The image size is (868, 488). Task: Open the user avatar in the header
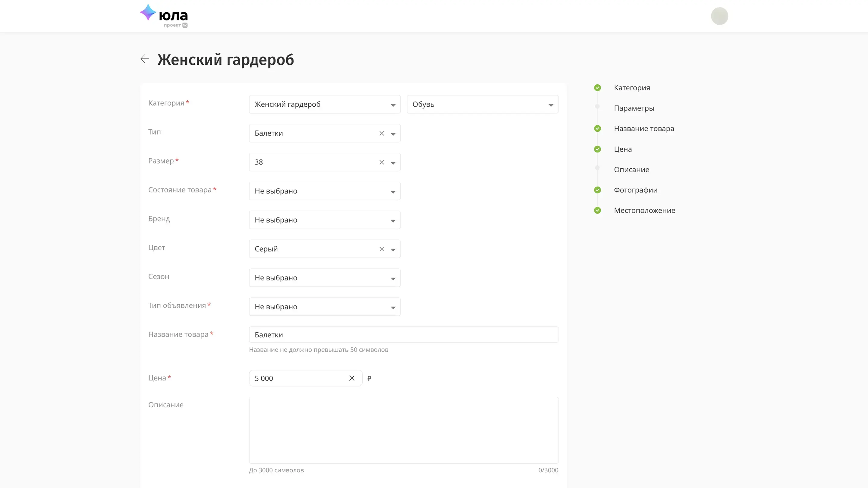click(x=719, y=16)
